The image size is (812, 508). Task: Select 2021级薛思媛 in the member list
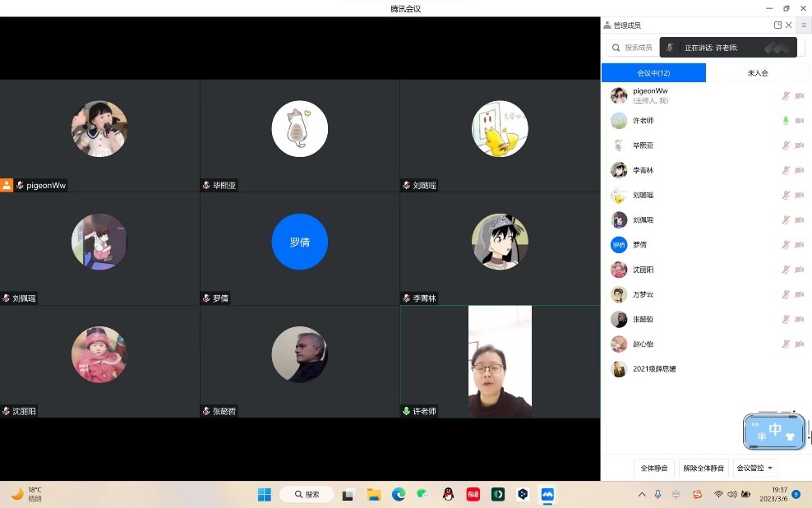[x=654, y=369]
